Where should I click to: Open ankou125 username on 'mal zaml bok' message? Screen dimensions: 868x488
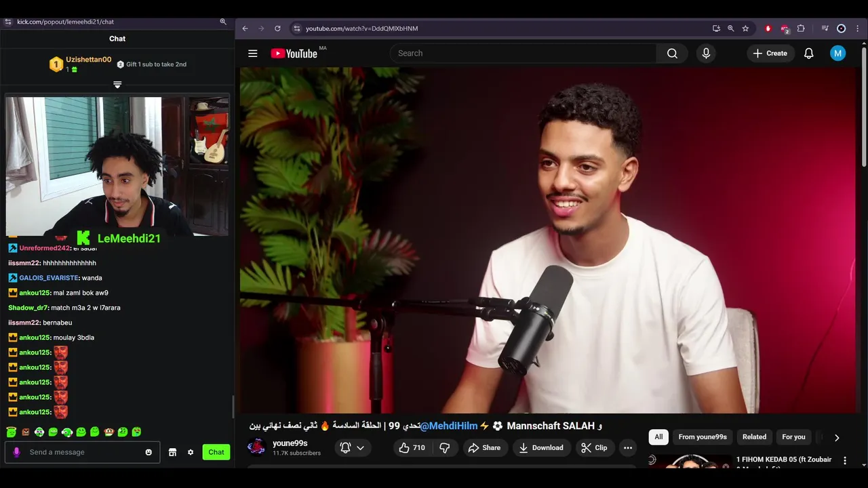(35, 293)
